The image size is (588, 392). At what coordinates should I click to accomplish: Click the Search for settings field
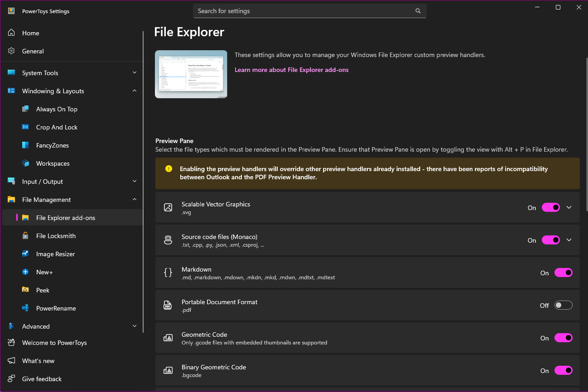[x=310, y=11]
